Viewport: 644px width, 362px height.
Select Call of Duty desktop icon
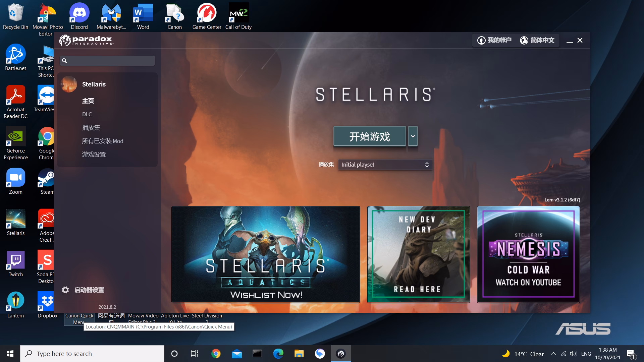(x=238, y=16)
